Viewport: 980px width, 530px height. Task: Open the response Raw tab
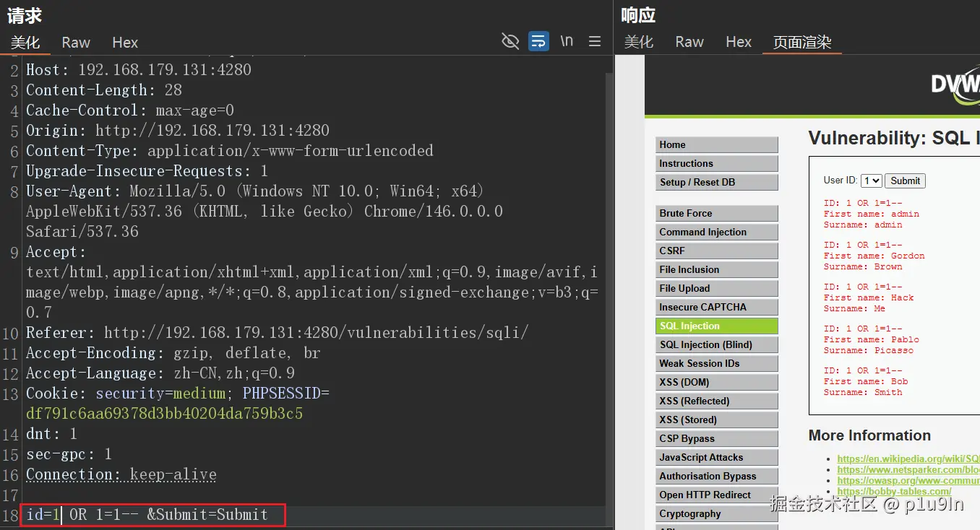(x=689, y=42)
